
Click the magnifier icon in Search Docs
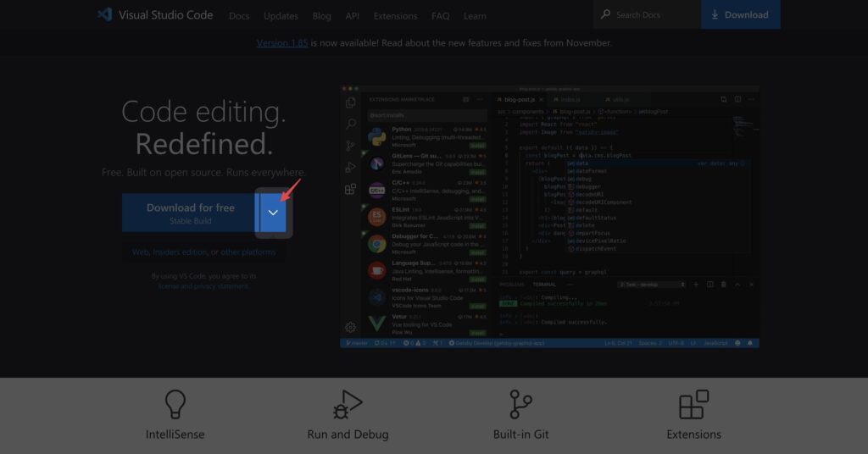coord(605,14)
